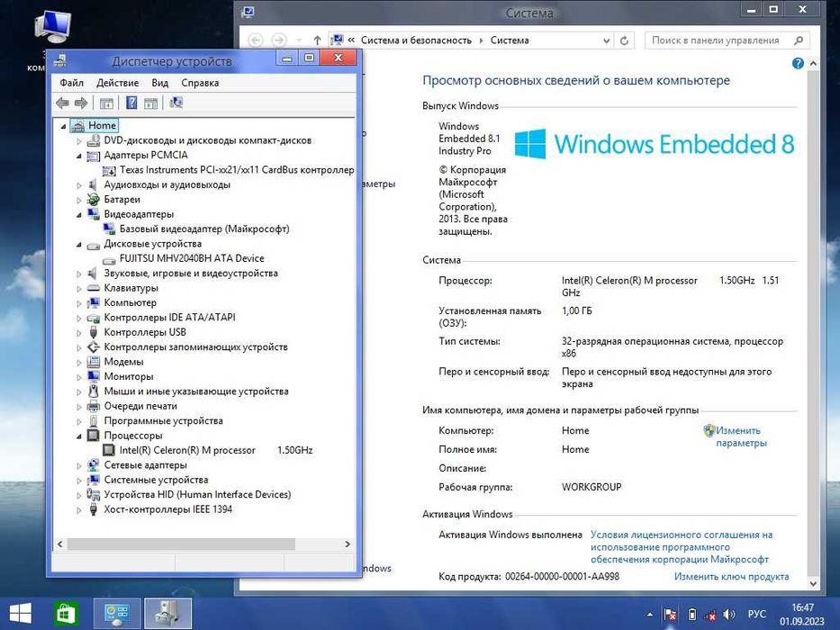
Task: Click the Контроллеры USB icon
Action: (x=94, y=332)
